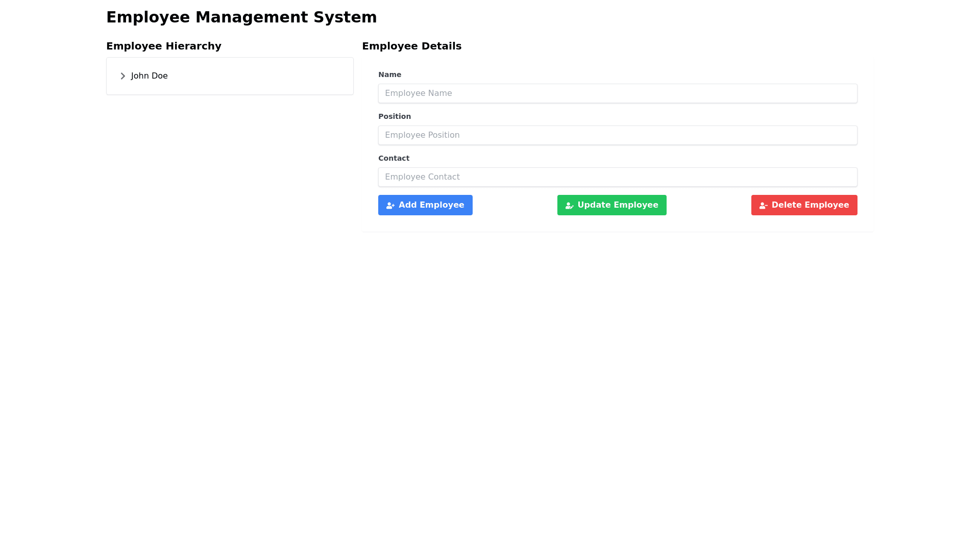Click inside the Employee Contact field

[618, 177]
